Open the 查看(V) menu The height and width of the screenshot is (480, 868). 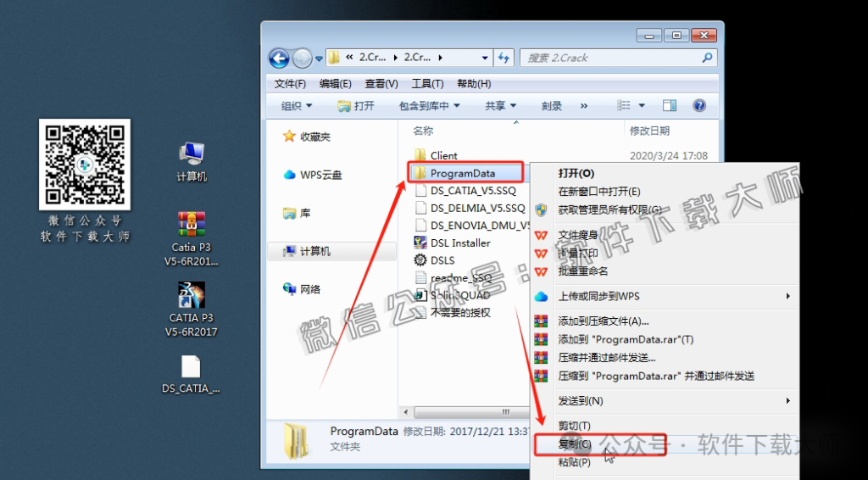coord(381,84)
